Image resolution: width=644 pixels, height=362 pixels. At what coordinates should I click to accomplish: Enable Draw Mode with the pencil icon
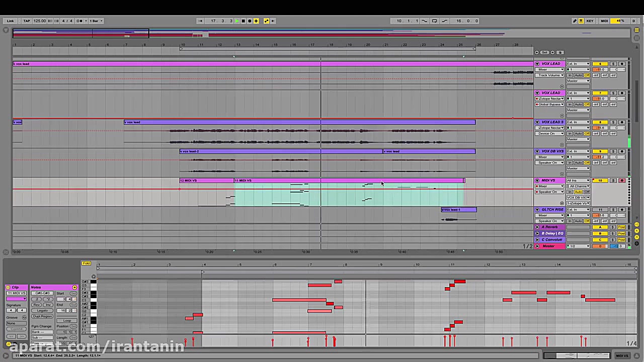pyautogui.click(x=575, y=21)
